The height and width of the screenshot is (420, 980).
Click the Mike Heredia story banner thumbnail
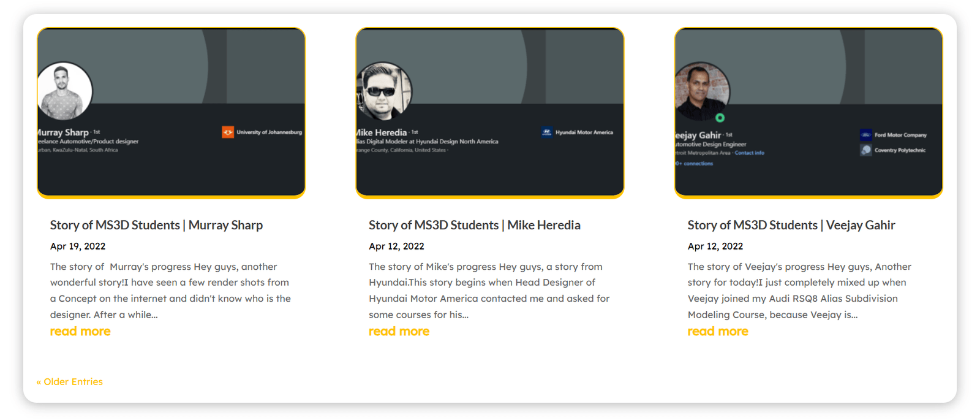pyautogui.click(x=490, y=112)
